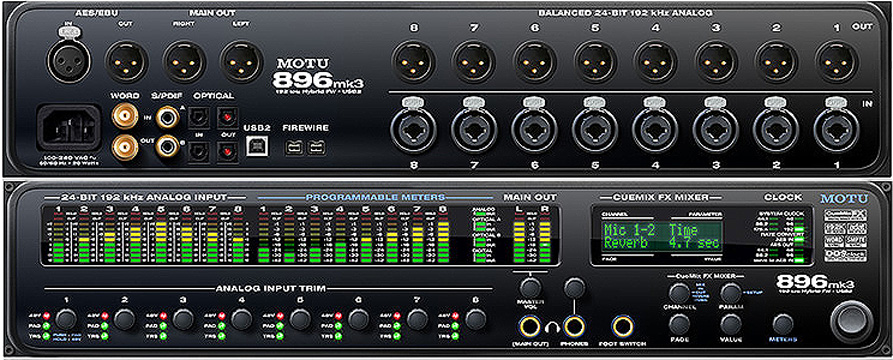Select balanced analog OUT XLR jack 1

(837, 62)
